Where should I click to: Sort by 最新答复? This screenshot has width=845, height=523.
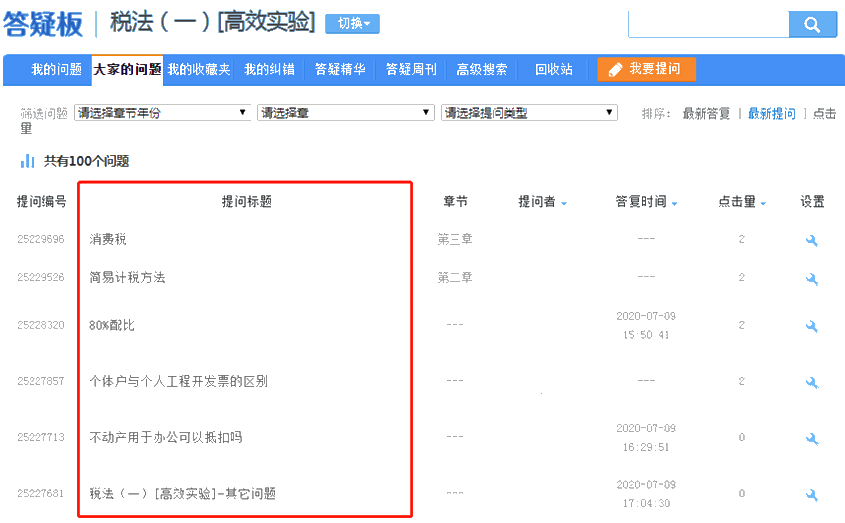pos(706,114)
